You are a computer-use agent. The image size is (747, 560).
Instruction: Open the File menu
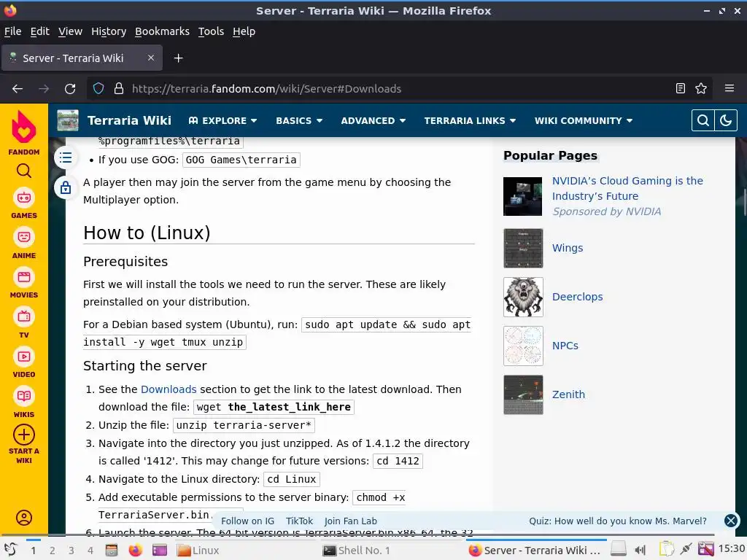click(x=13, y=31)
